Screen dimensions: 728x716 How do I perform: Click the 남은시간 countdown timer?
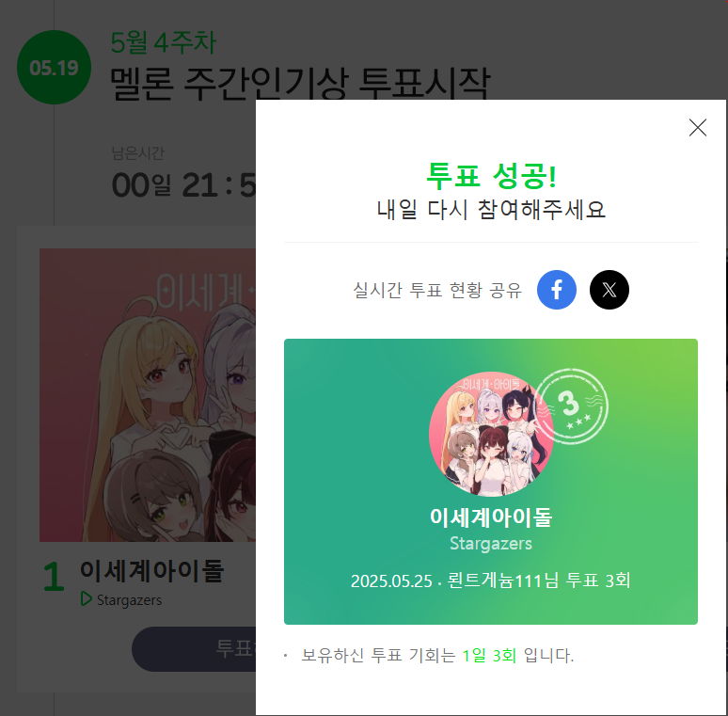click(x=183, y=184)
